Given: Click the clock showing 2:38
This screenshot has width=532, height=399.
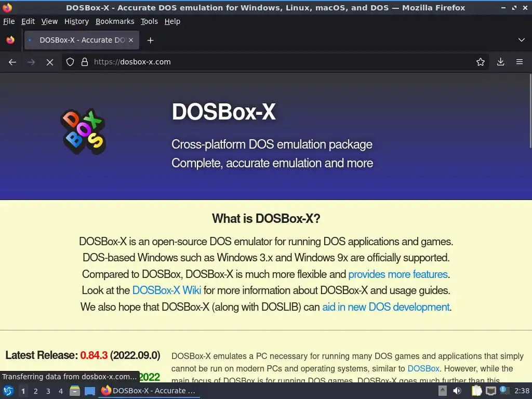Looking at the screenshot, I should click(x=522, y=391).
